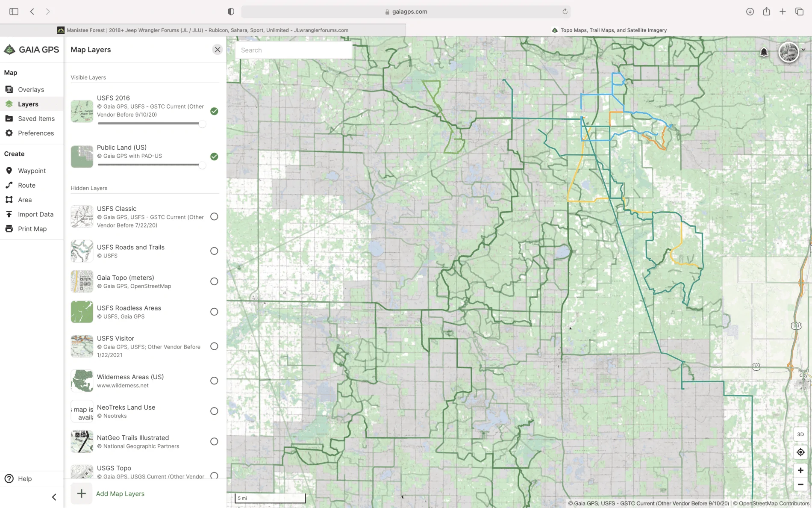
Task: Zoom in on the map
Action: point(800,470)
